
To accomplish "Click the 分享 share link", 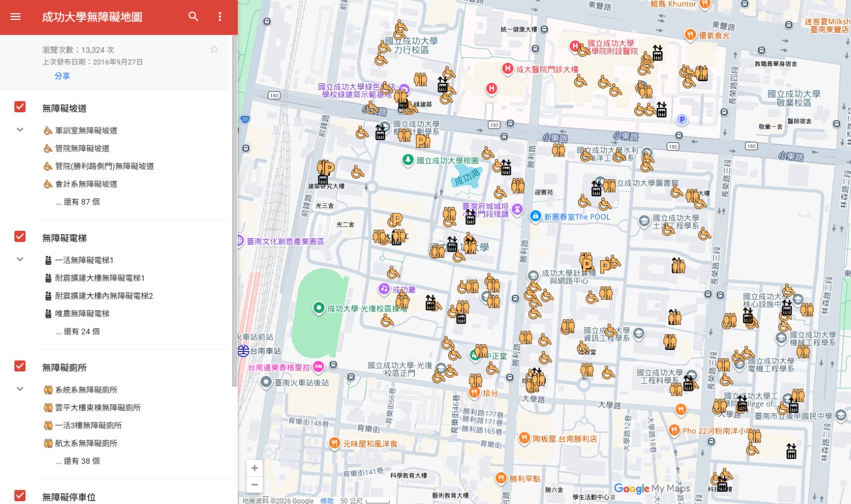I will (x=62, y=76).
